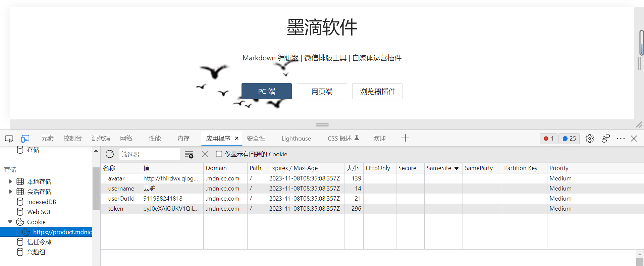Activate the inspect element picker icon

pos(9,139)
